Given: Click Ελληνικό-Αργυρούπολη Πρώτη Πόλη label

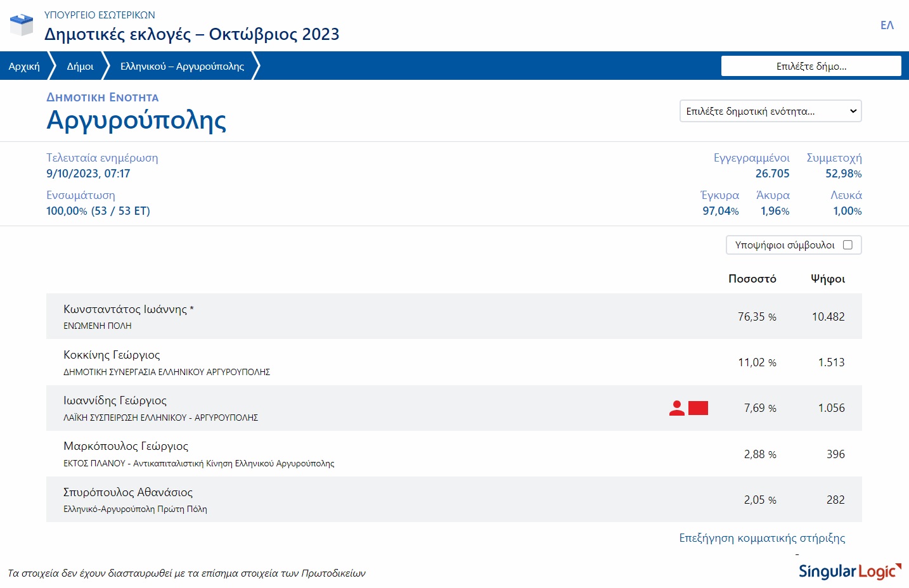Looking at the screenshot, I should [135, 509].
